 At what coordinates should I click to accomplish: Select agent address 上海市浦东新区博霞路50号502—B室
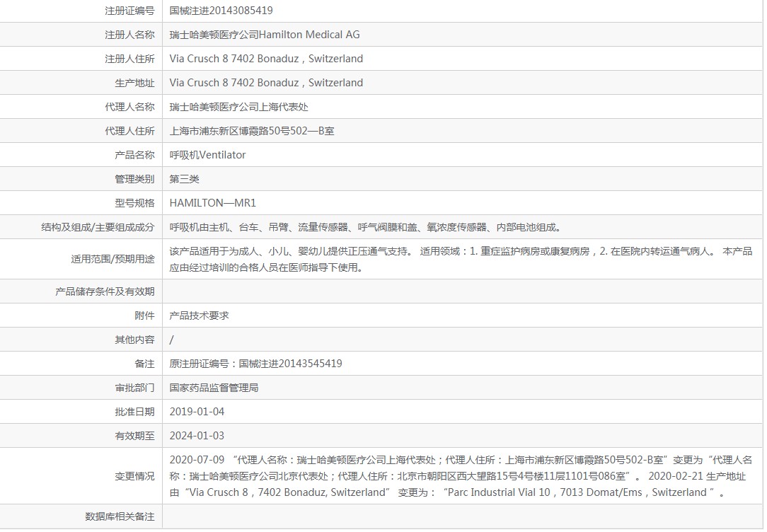pyautogui.click(x=252, y=131)
